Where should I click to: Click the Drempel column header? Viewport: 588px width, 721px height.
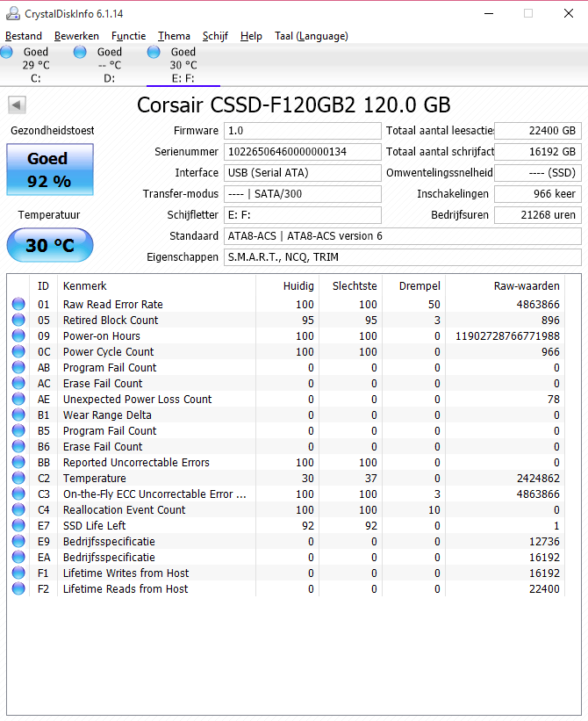coord(414,286)
